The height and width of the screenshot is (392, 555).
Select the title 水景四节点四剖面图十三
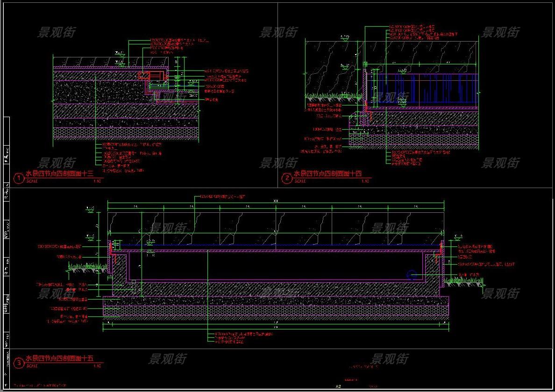pyautogui.click(x=59, y=174)
